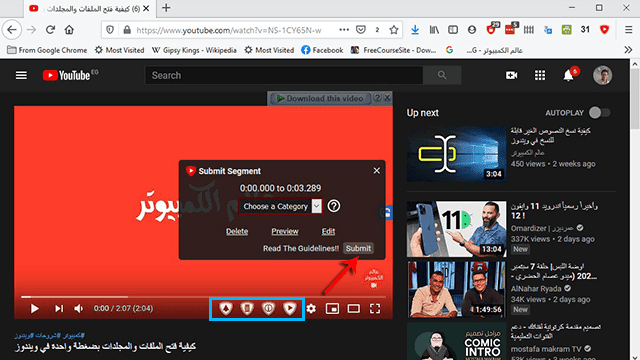Image resolution: width=640 pixels, height=360 pixels.
Task: Focus the YouTube Search field
Action: pyautogui.click(x=284, y=76)
